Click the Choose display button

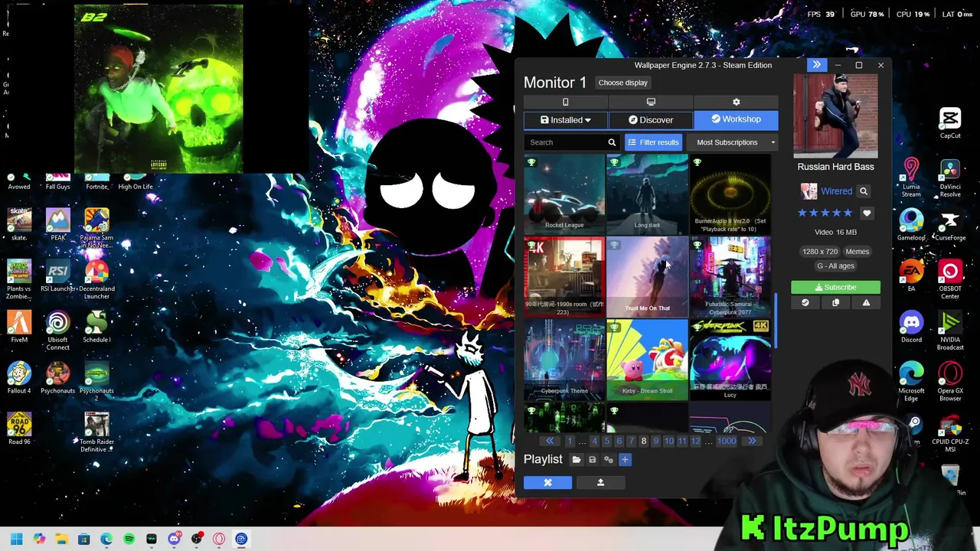click(622, 83)
